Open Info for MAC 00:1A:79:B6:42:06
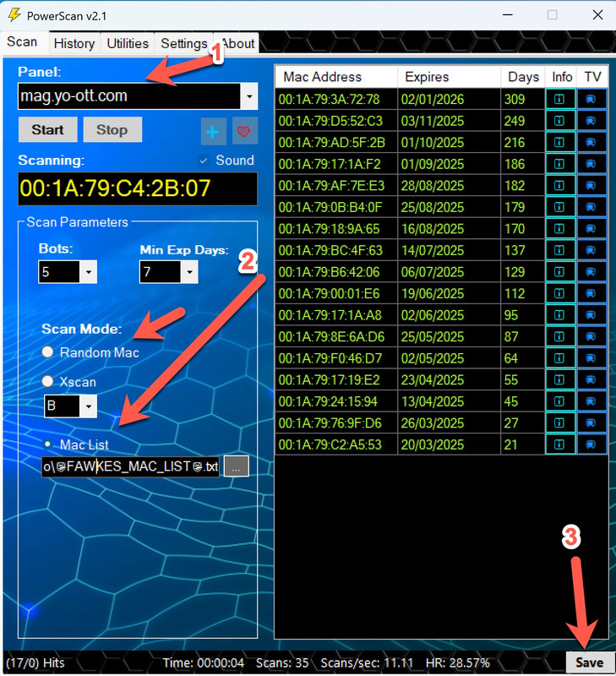This screenshot has height=676, width=616. click(x=560, y=271)
